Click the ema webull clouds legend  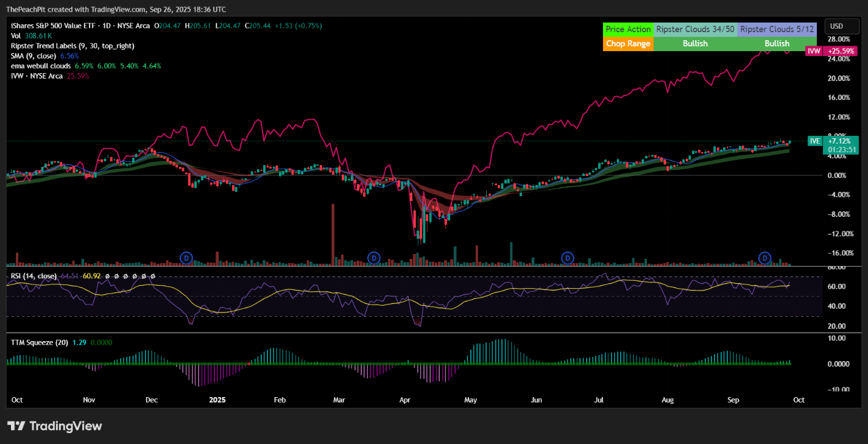click(41, 65)
